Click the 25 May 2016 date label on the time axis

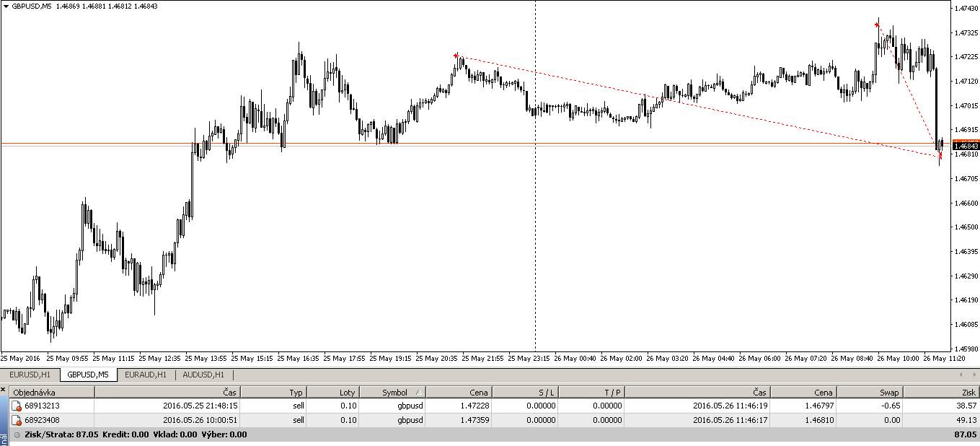(20, 357)
